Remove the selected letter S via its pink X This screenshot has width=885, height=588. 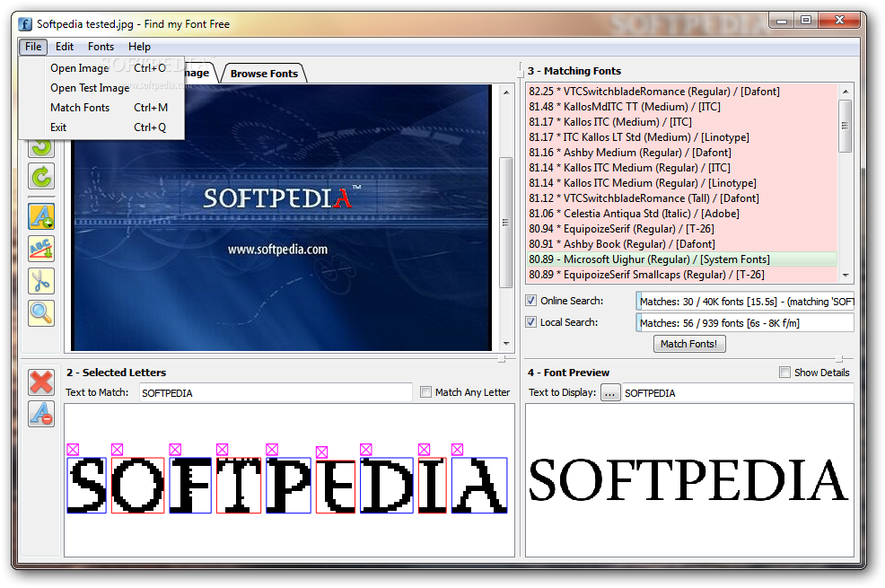[73, 449]
